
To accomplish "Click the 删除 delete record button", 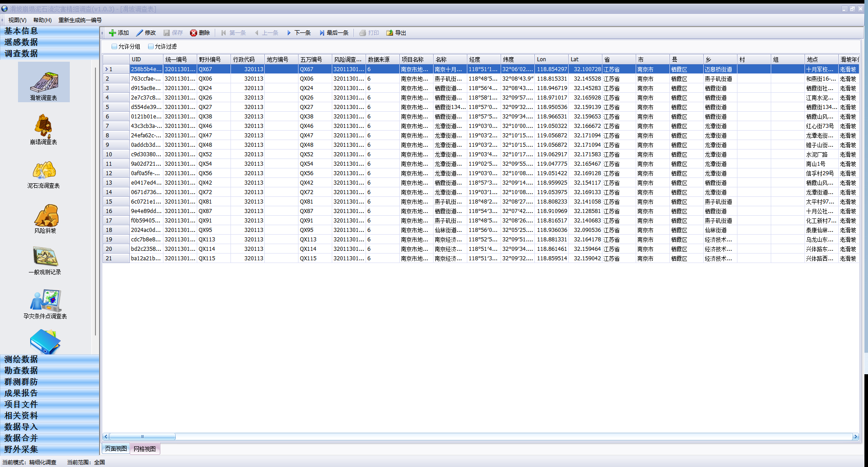I will [x=200, y=33].
